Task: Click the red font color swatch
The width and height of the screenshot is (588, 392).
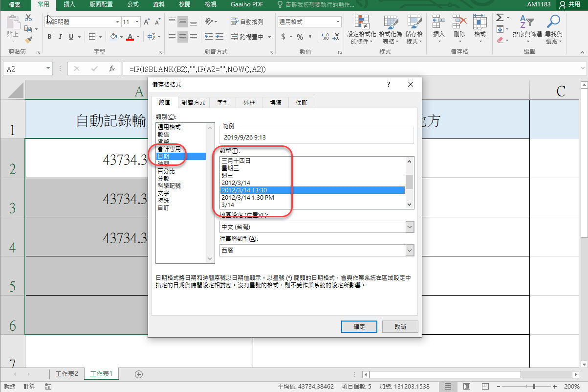Action: pos(130,37)
